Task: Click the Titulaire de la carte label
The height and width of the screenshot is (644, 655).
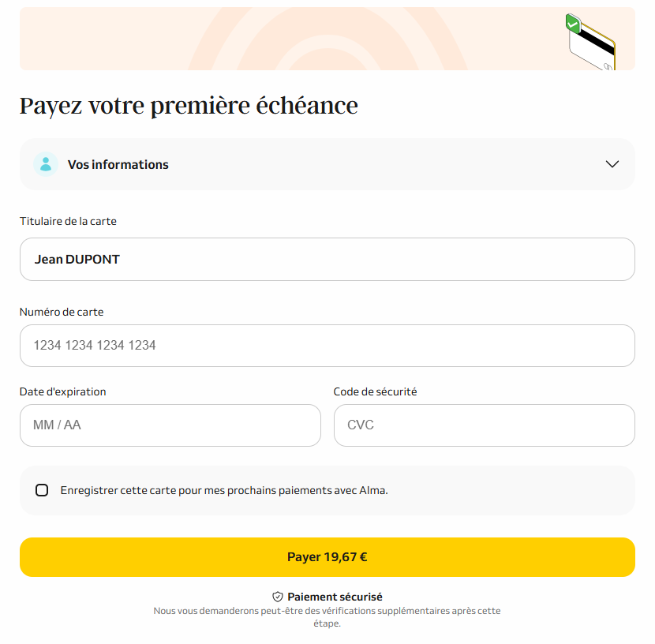Action: tap(68, 221)
